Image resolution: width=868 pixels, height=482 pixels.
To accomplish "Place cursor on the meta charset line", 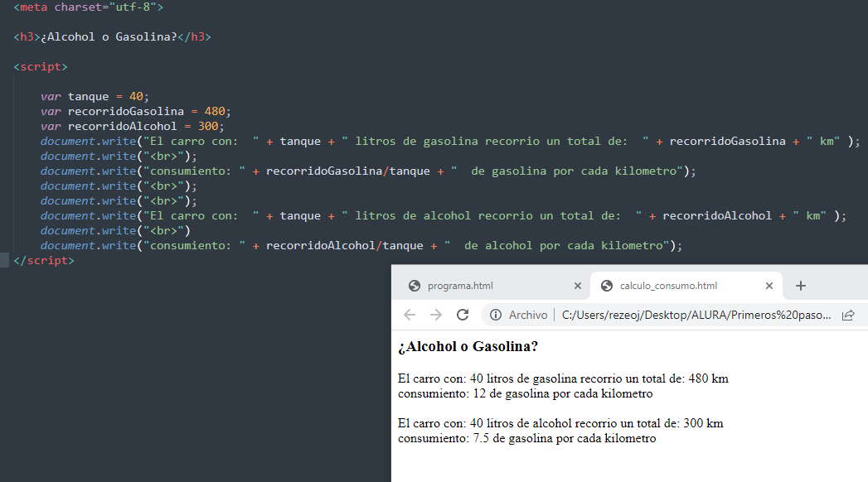I will coord(89,7).
